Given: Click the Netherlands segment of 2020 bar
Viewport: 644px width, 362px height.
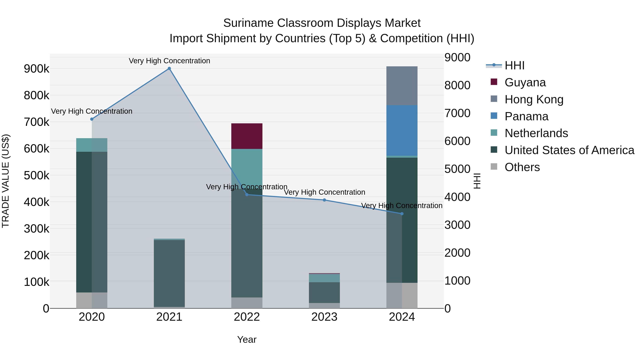Looking at the screenshot, I should coord(92,145).
